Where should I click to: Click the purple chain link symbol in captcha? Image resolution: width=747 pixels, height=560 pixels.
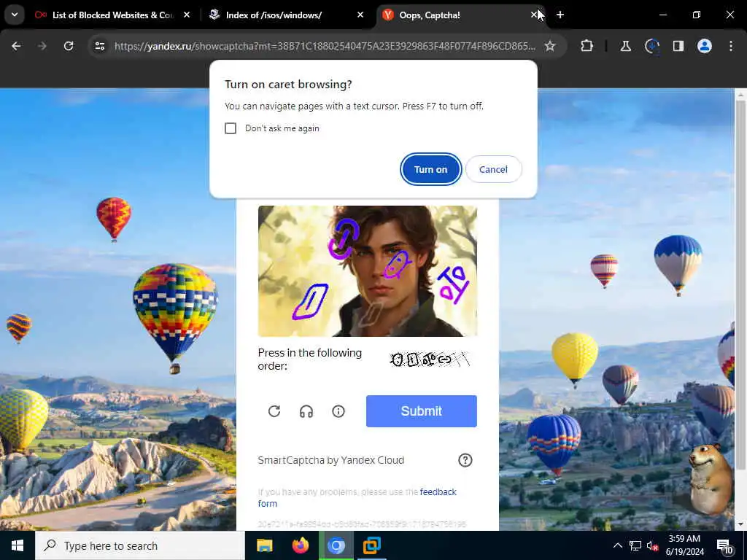click(344, 238)
